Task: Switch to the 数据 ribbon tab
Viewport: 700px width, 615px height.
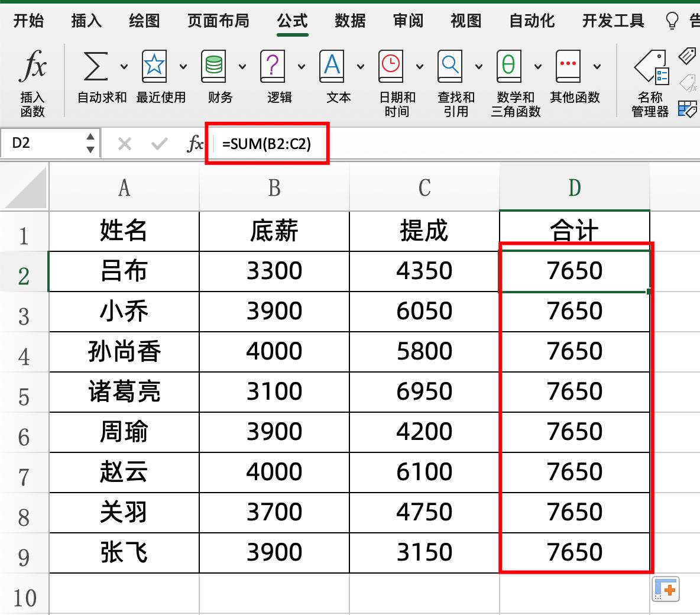Action: tap(349, 21)
